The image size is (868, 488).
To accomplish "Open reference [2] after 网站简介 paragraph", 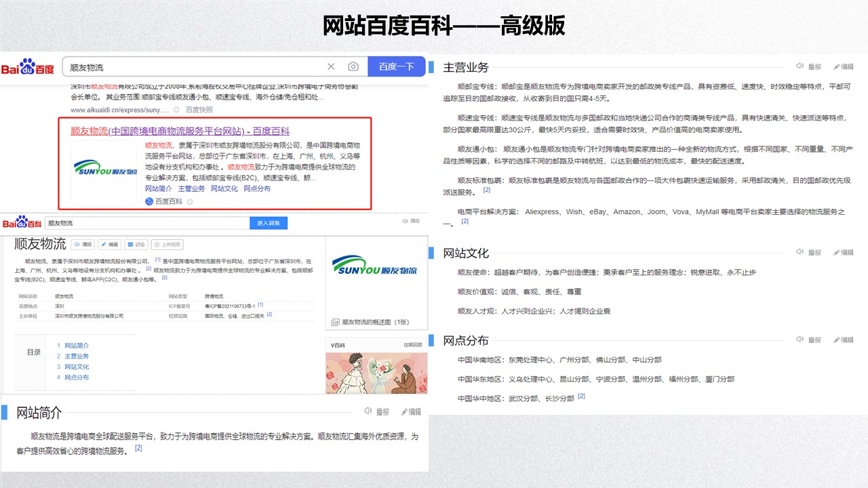I will pyautogui.click(x=138, y=448).
